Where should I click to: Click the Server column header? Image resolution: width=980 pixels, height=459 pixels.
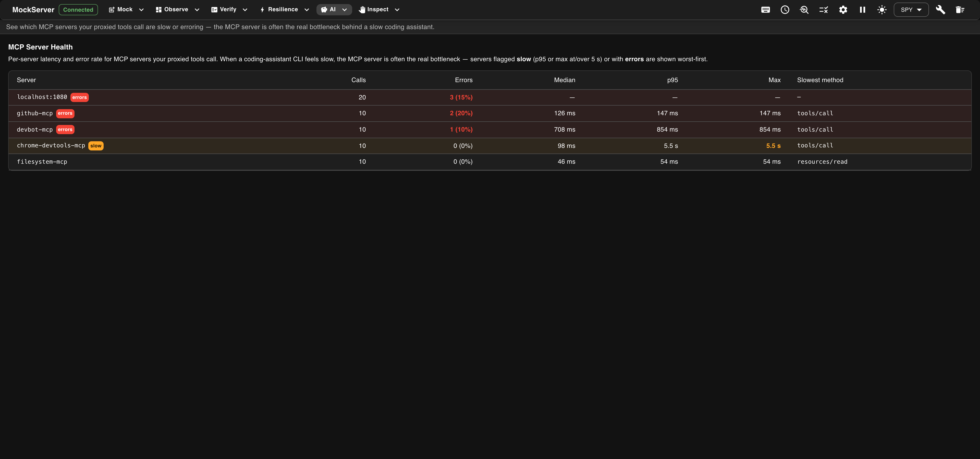[x=26, y=80]
